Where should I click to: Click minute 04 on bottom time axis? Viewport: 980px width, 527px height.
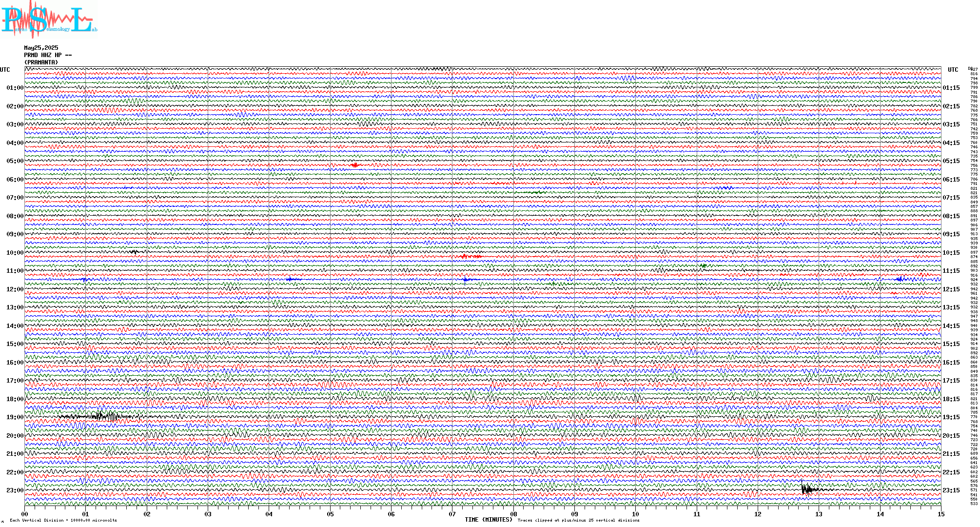click(x=269, y=514)
